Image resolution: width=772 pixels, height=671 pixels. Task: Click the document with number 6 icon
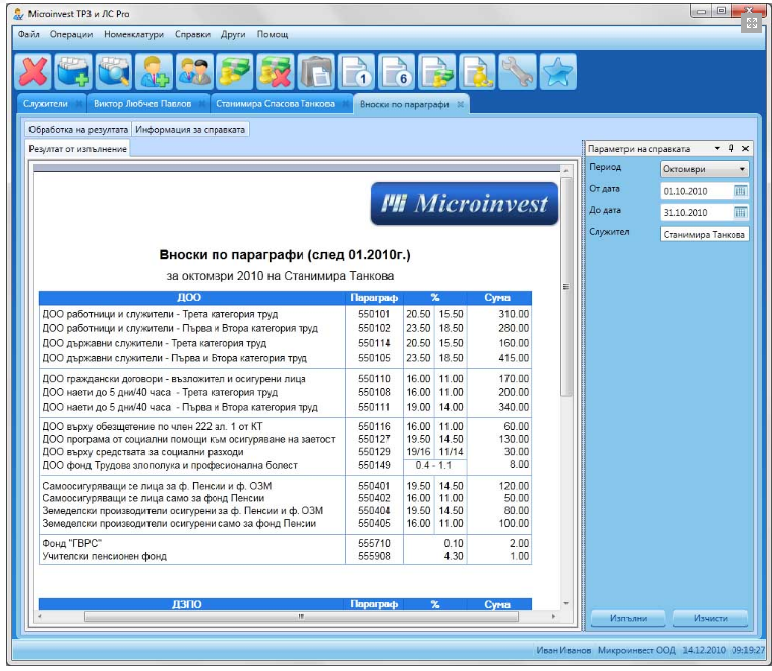tap(397, 71)
